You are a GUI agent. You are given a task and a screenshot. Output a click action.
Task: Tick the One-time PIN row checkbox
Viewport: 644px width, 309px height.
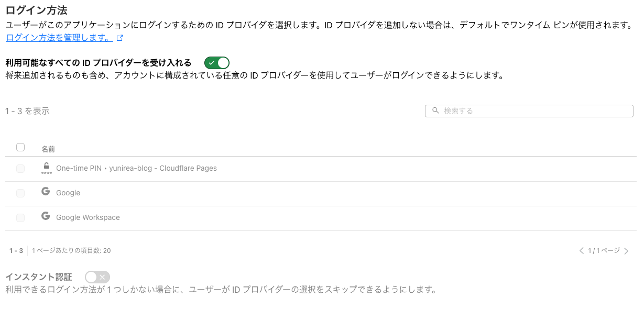pos(20,169)
